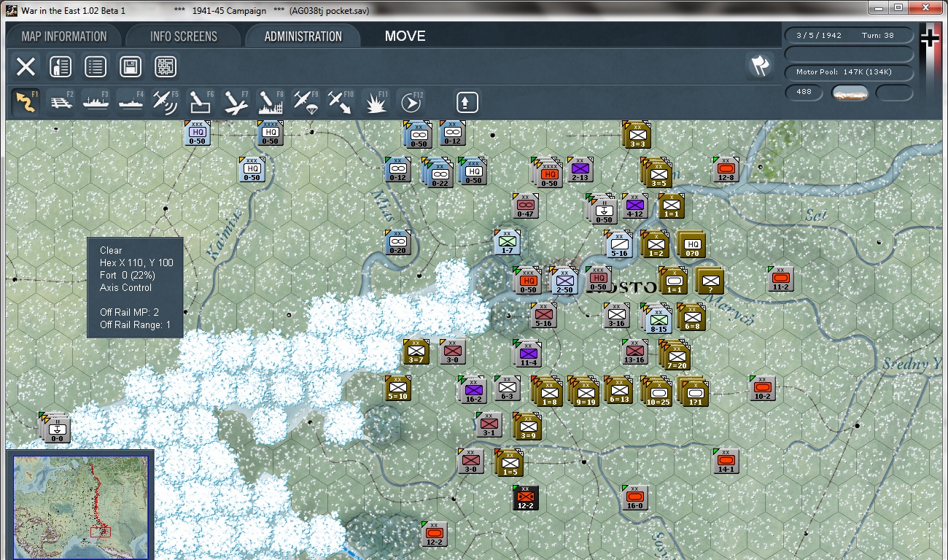
Task: Select the unit stack labeled 0-22
Action: (x=438, y=174)
